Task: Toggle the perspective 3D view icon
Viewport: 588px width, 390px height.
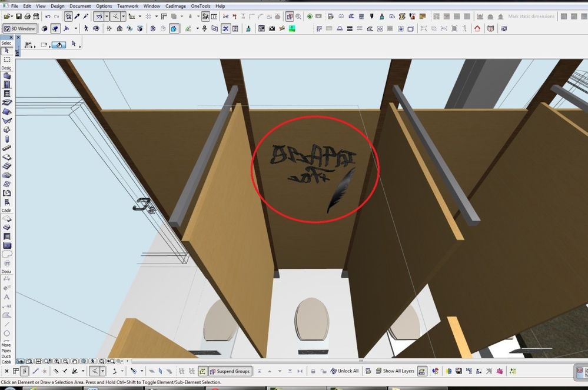Action: pyautogui.click(x=55, y=28)
